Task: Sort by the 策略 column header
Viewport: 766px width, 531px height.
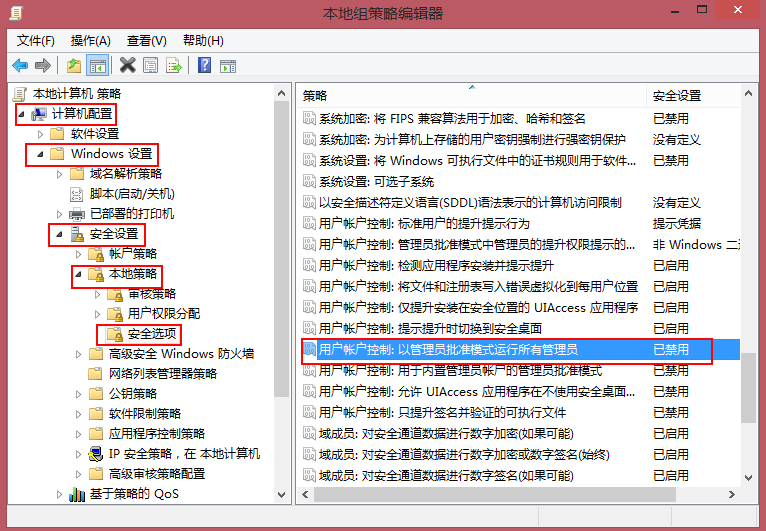Action: point(471,96)
